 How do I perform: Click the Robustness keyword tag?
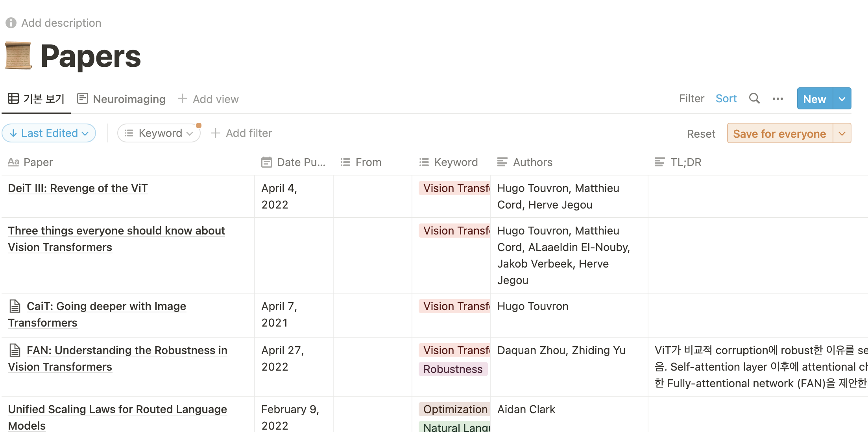[x=452, y=369]
